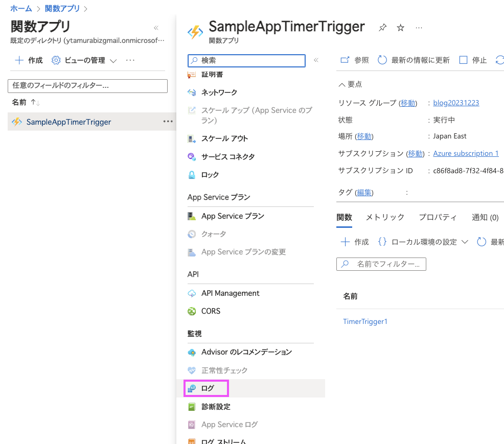Pin SampleAppTimerTrigger to dashboard
Viewport: 504px width, 444px height.
pyautogui.click(x=382, y=28)
